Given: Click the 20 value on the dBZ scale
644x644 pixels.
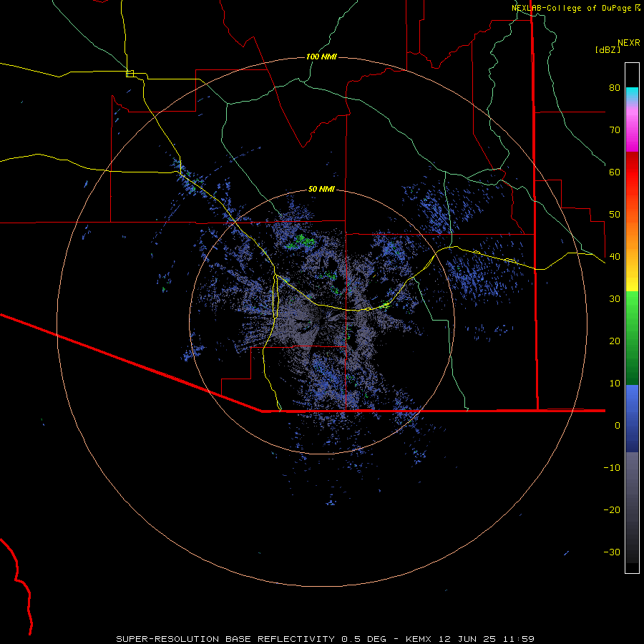Looking at the screenshot, I should [x=615, y=341].
